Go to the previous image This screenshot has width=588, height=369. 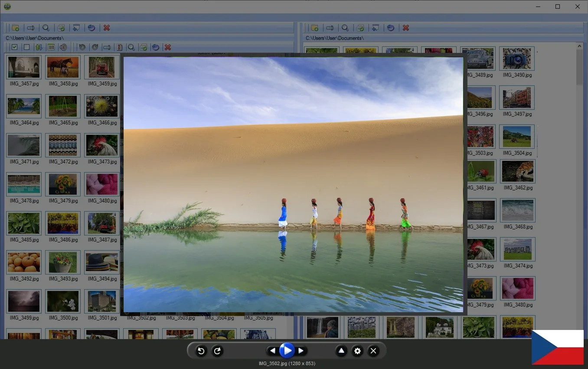tap(272, 351)
